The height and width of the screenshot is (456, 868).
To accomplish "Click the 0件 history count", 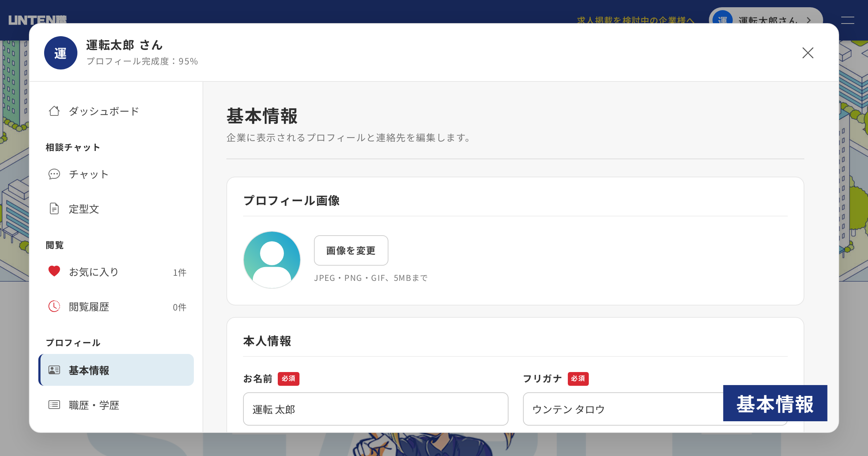I will pos(179,307).
